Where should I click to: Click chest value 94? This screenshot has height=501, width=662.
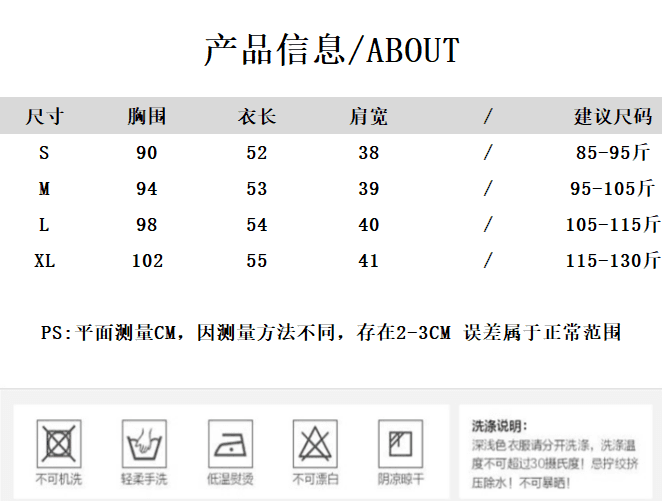click(x=147, y=189)
